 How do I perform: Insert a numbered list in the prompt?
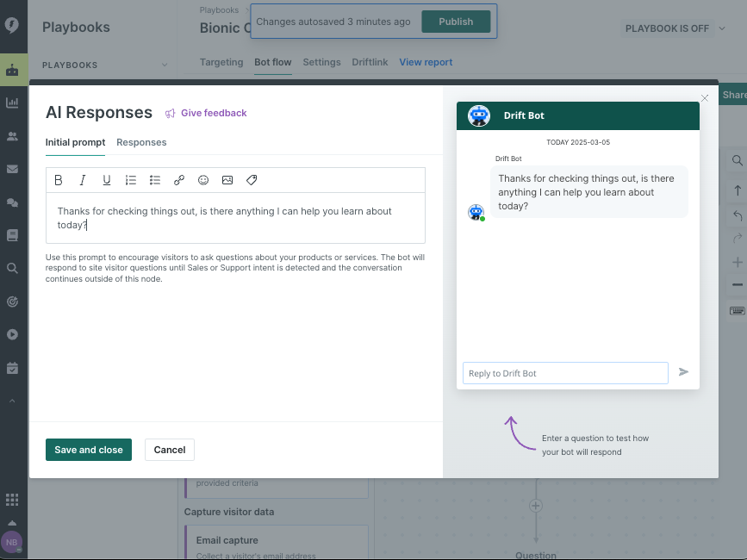[x=131, y=180]
